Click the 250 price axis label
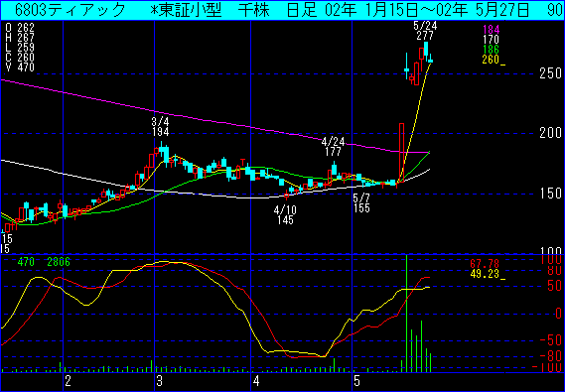The height and width of the screenshot is (392, 565). pos(550,73)
